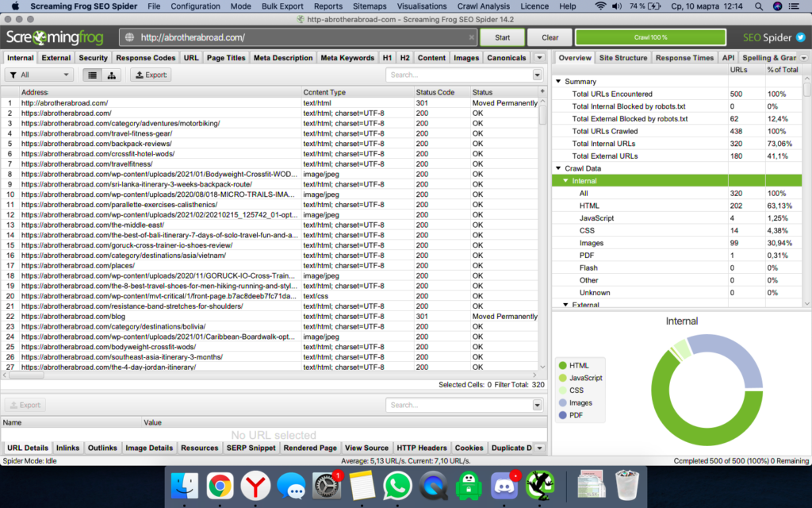This screenshot has width=812, height=508.
Task: Open the lower search box dropdown arrow
Action: click(537, 405)
